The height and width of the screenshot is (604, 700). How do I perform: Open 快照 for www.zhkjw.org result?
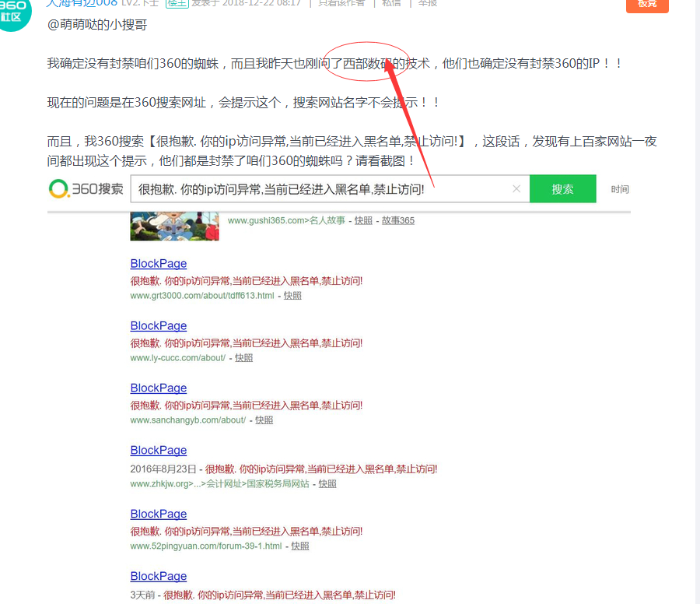coord(327,484)
